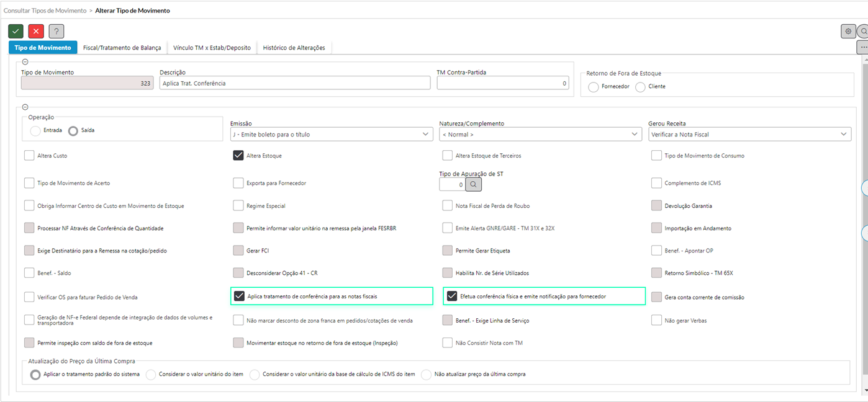Image resolution: width=868 pixels, height=402 pixels.
Task: Toggle Altera Estoque de Terceiros checkbox
Action: click(448, 156)
